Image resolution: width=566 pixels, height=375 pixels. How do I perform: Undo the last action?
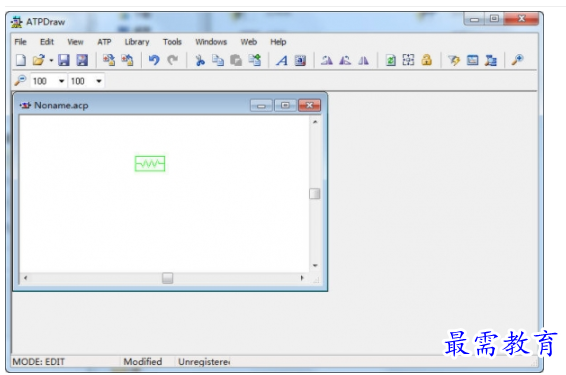(x=154, y=60)
